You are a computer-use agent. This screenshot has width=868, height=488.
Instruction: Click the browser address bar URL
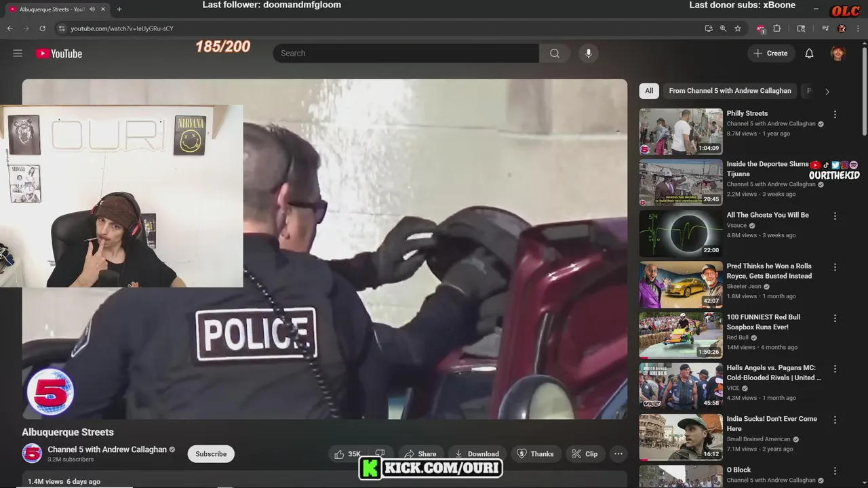(122, 28)
